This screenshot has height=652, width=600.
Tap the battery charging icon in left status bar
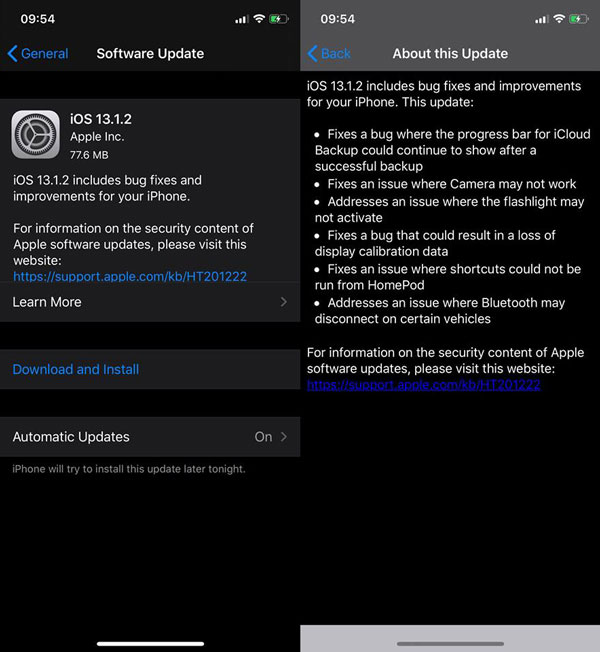click(279, 19)
